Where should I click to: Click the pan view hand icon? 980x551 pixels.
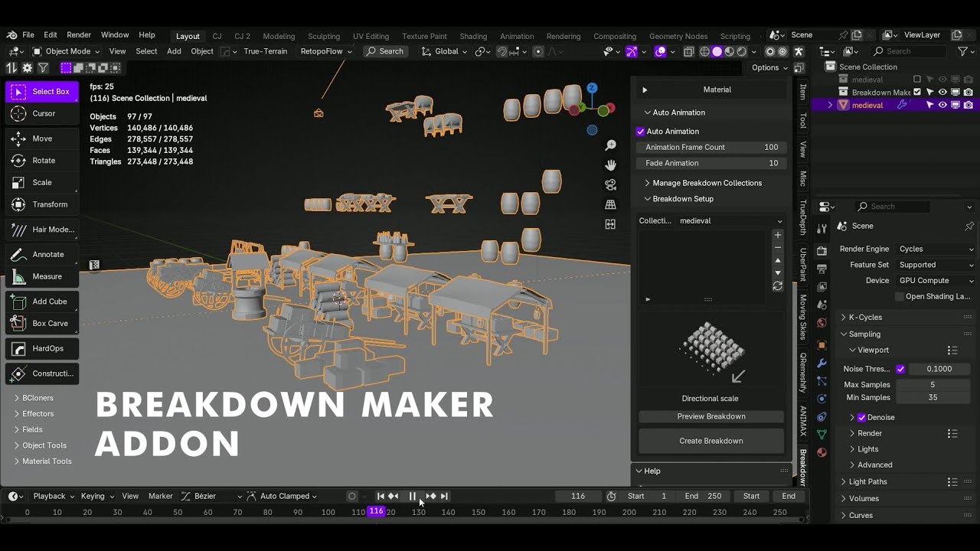610,165
